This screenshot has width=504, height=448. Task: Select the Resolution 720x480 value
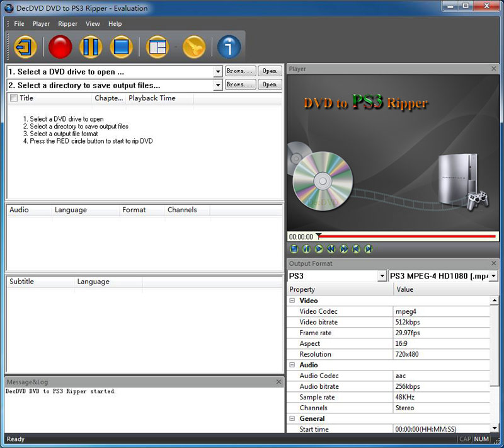[442, 354]
